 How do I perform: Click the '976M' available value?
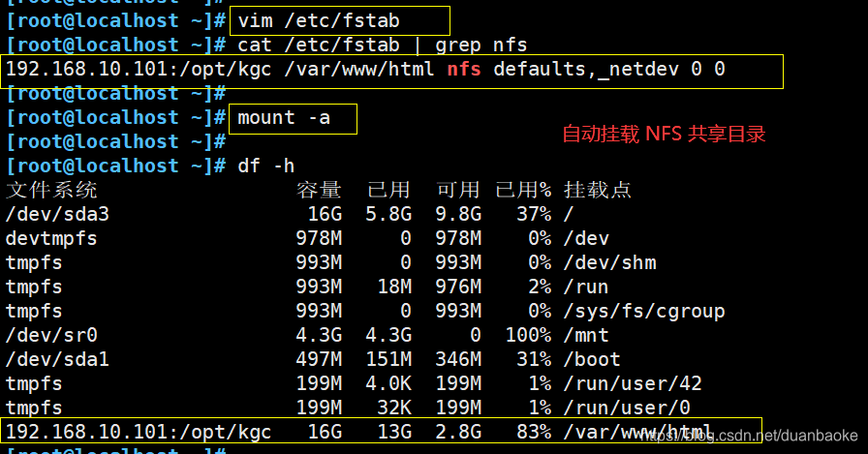click(458, 287)
